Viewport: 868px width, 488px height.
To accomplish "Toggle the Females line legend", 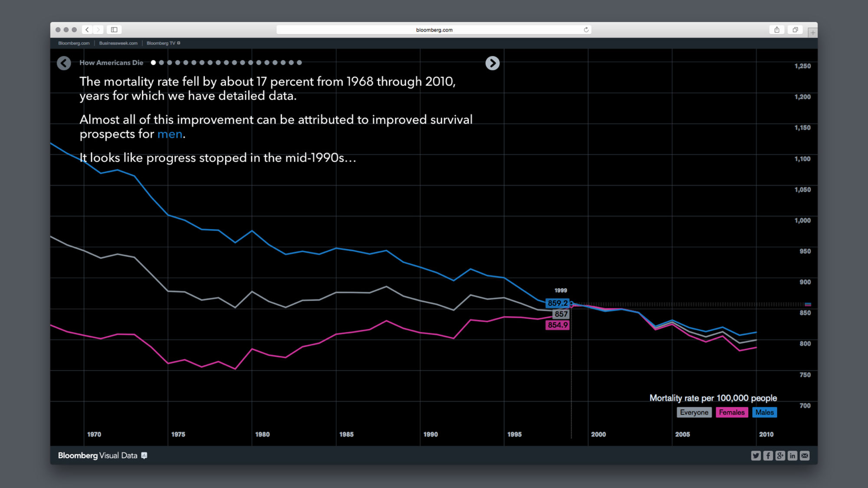I will 731,413.
